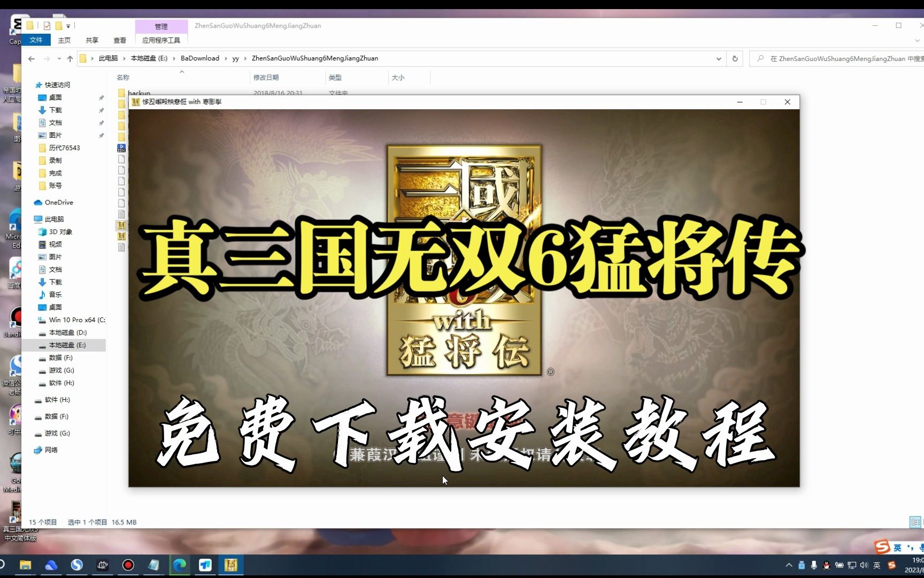Click the battery power tray icon
This screenshot has width=924, height=578.
[x=839, y=565]
